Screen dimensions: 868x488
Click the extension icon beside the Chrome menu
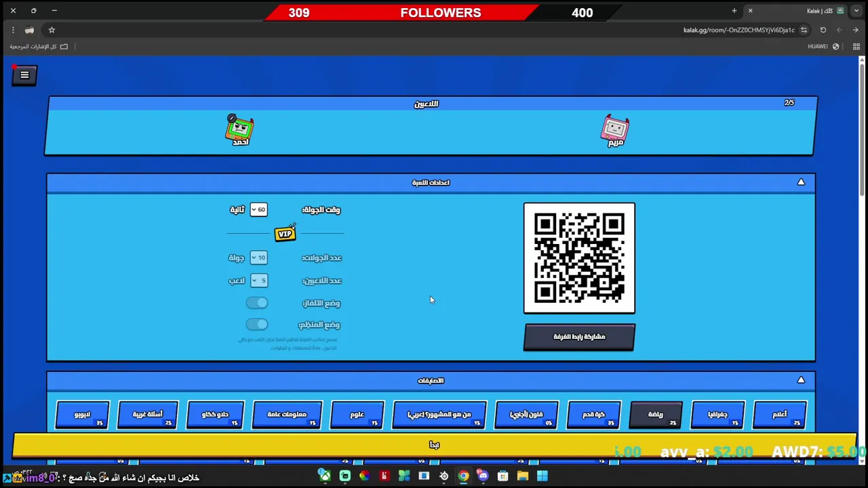tap(30, 30)
